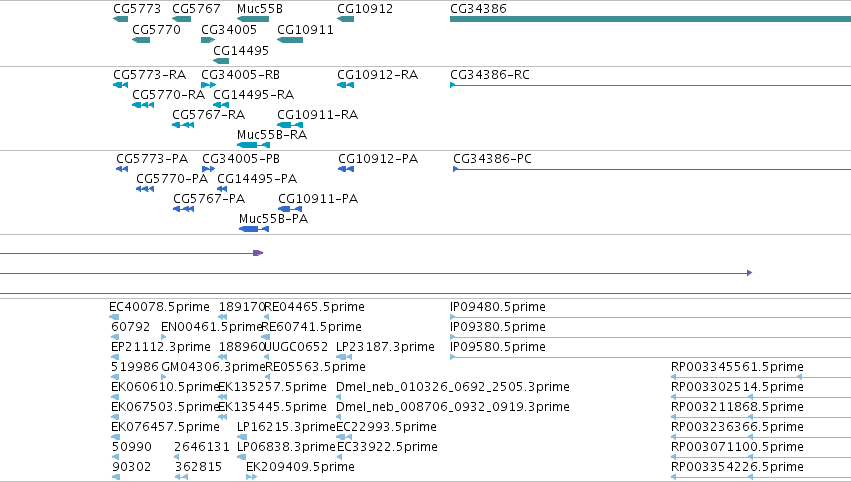Click transcript Muc55B-RA
Screen dimensions: 851x482
[272, 135]
